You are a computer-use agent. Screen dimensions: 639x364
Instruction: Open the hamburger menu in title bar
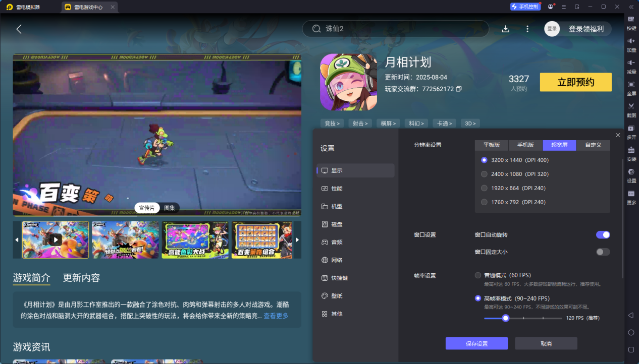point(564,7)
